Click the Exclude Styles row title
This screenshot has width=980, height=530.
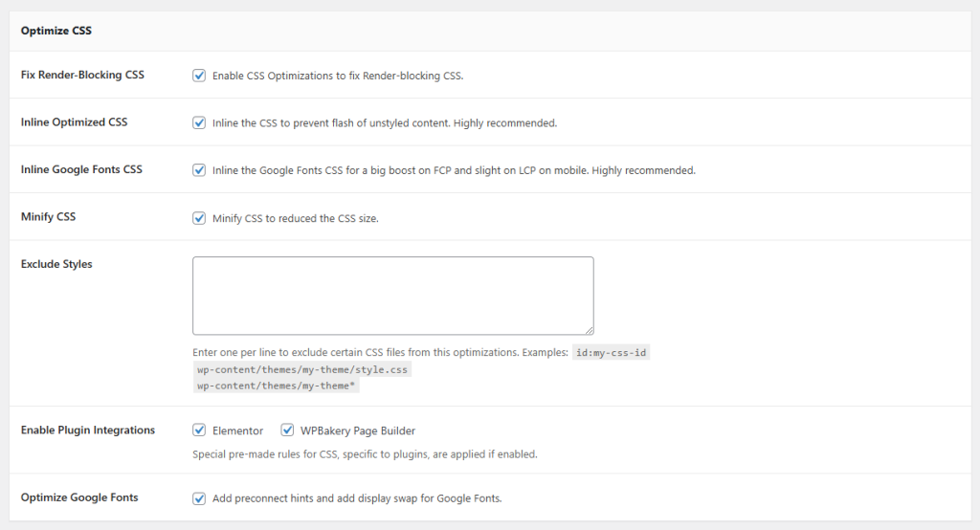(56, 264)
